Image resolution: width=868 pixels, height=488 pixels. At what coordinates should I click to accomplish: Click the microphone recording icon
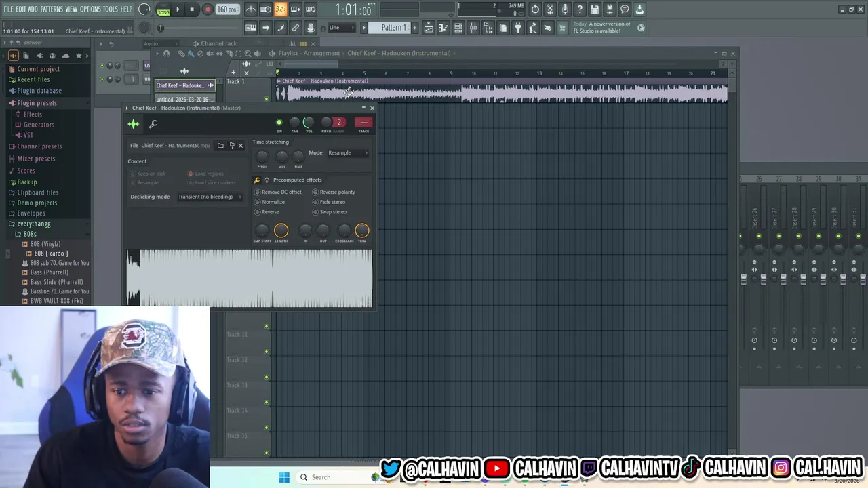[x=565, y=9]
